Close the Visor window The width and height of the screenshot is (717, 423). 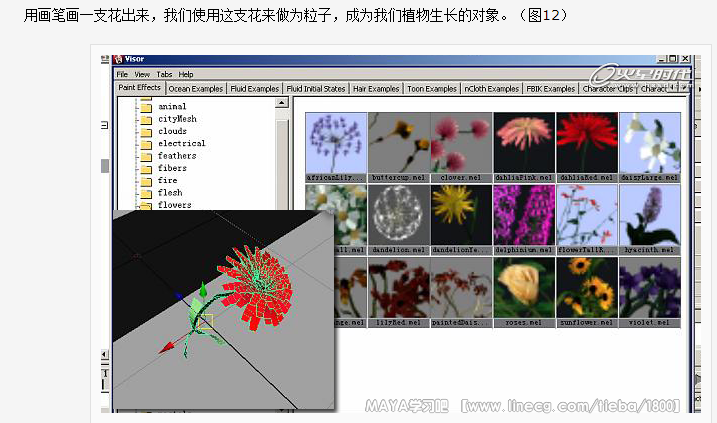coord(685,59)
